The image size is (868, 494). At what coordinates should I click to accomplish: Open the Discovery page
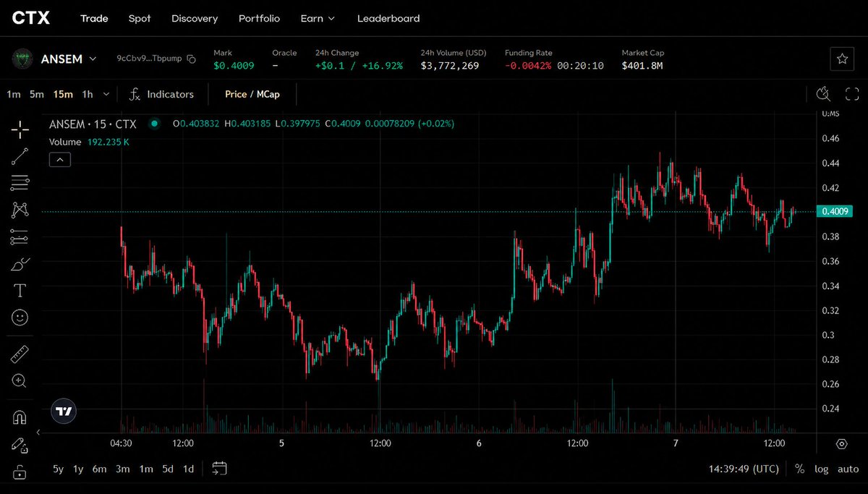195,18
